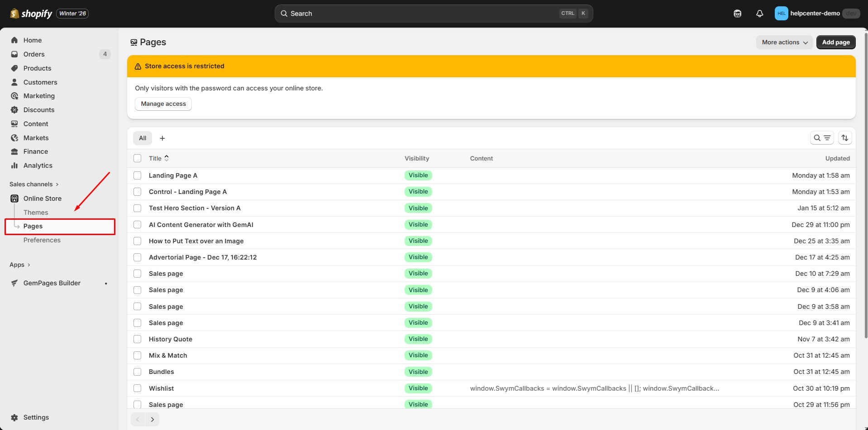
Task: Expand the Apps section in sidebar
Action: pyautogui.click(x=20, y=265)
